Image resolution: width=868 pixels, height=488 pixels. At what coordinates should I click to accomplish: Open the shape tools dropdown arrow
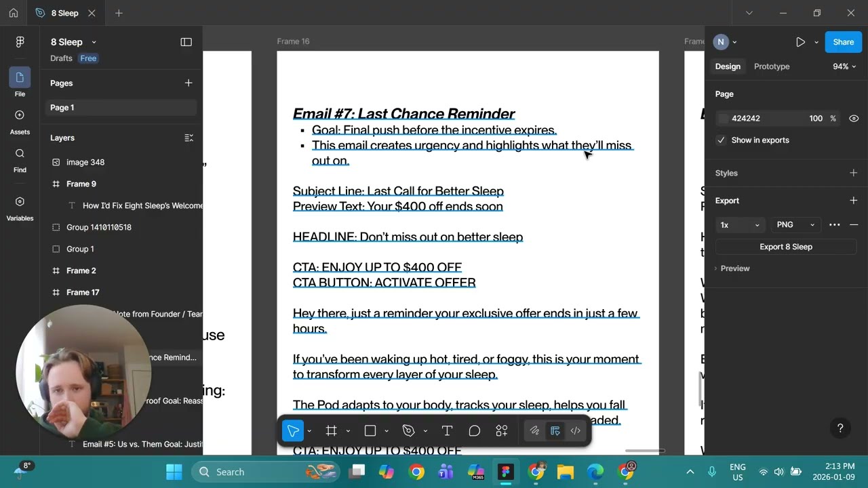[387, 431]
